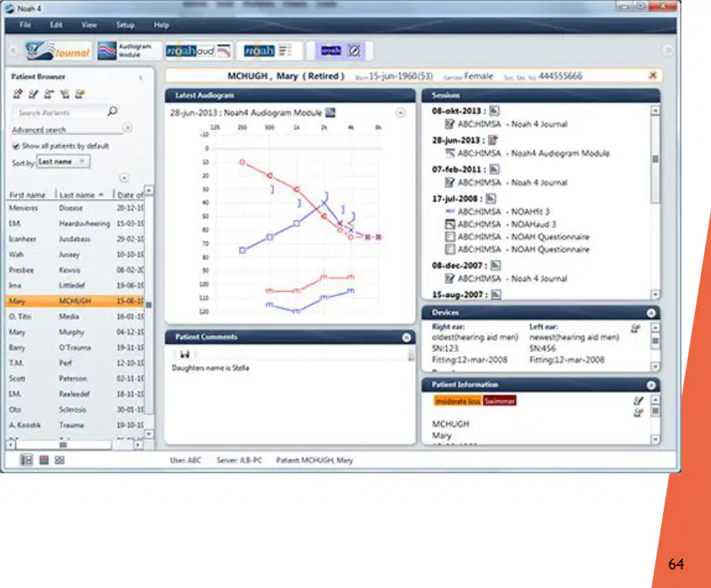Viewport: 711px width, 588px height.
Task: Click the first Patient Browser toolbar icon (add patient)
Action: (18, 94)
